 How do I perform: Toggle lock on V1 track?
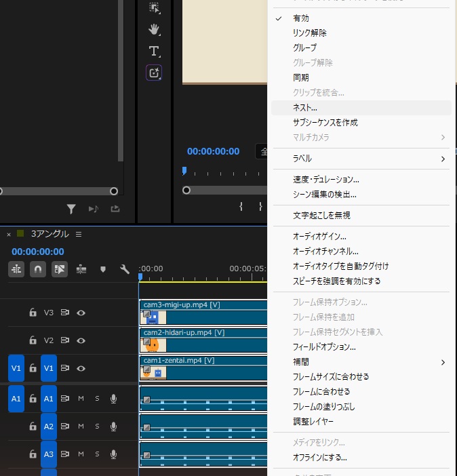point(33,368)
